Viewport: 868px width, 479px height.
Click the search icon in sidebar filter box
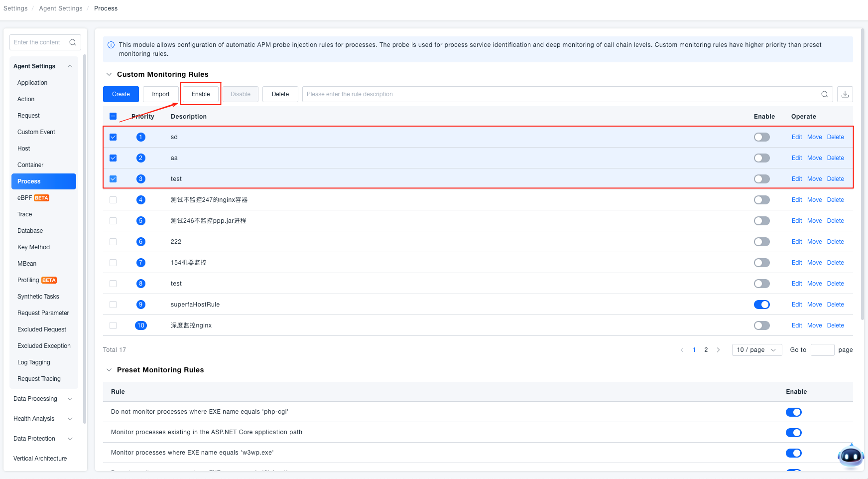click(x=73, y=42)
